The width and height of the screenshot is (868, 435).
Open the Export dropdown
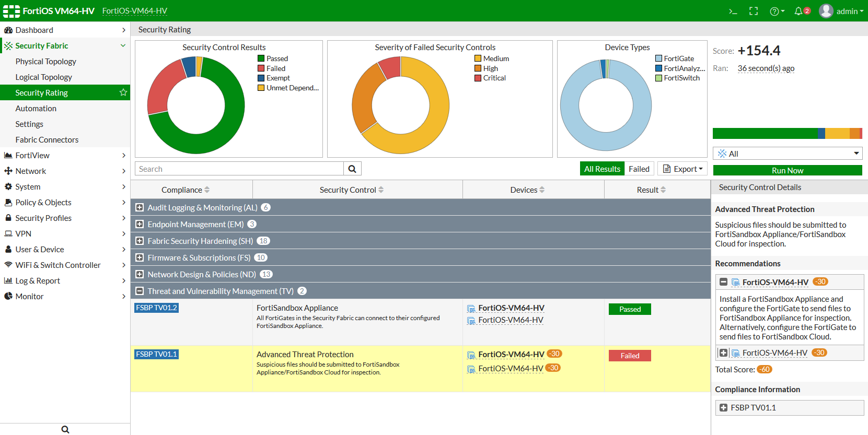pos(682,169)
